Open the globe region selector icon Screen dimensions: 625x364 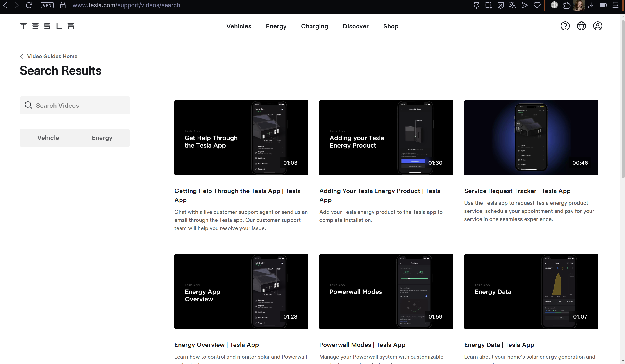coord(581,26)
